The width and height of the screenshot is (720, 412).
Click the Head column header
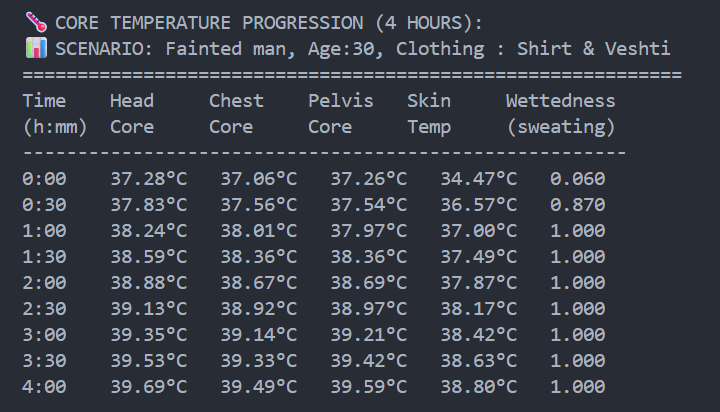click(x=132, y=100)
